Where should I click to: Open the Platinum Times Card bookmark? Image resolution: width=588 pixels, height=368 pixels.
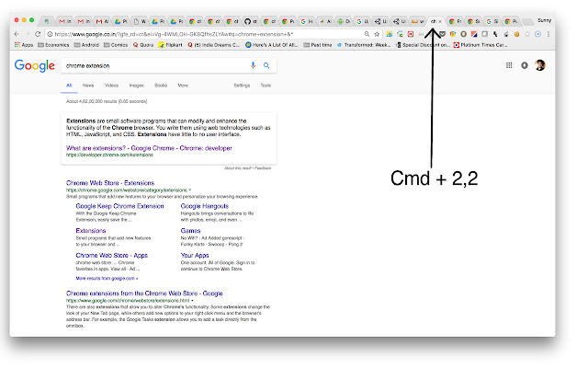pos(481,45)
